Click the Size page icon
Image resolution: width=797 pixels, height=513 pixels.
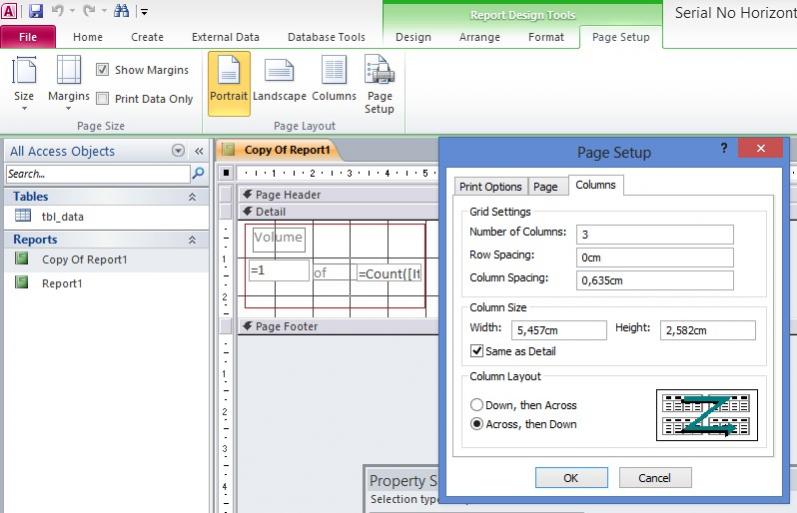pyautogui.click(x=24, y=70)
